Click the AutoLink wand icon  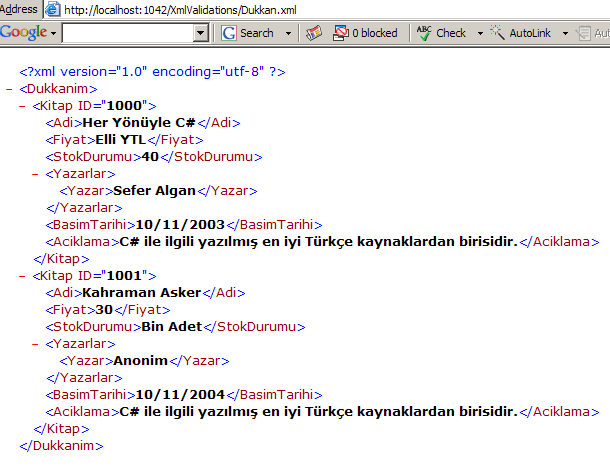(496, 33)
